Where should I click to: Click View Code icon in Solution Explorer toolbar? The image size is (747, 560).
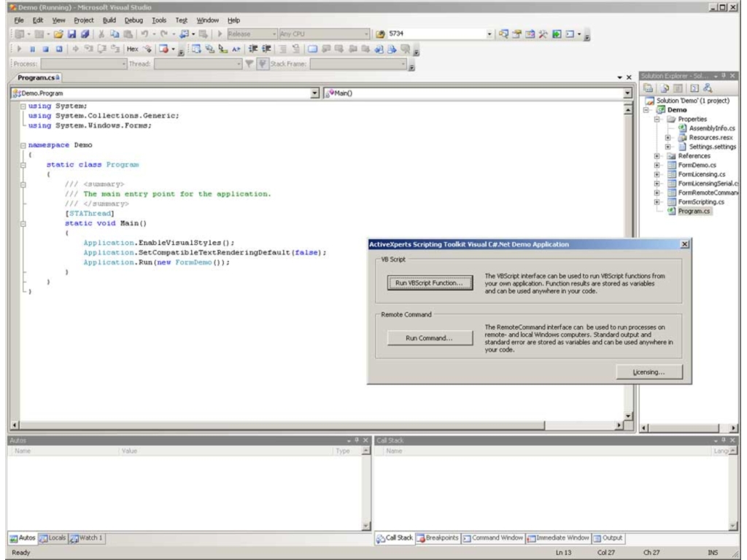pos(694,88)
